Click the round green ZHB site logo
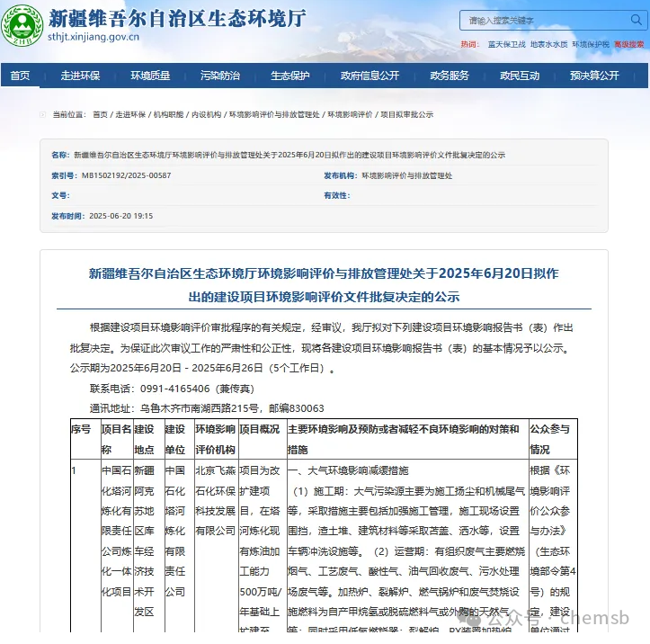Viewport: 650px width, 644px height. 22,25
